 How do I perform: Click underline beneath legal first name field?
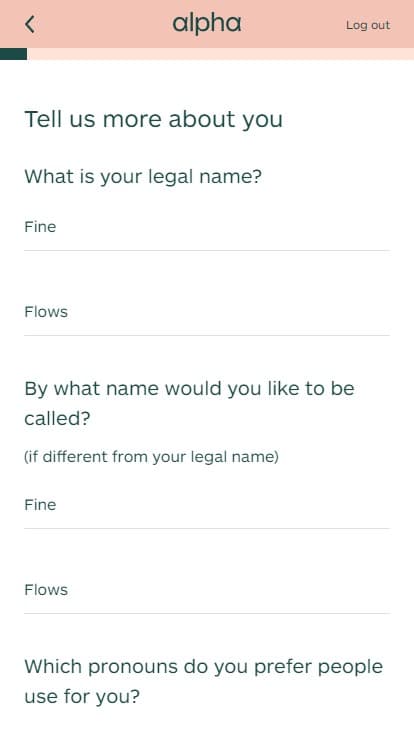coord(207,251)
